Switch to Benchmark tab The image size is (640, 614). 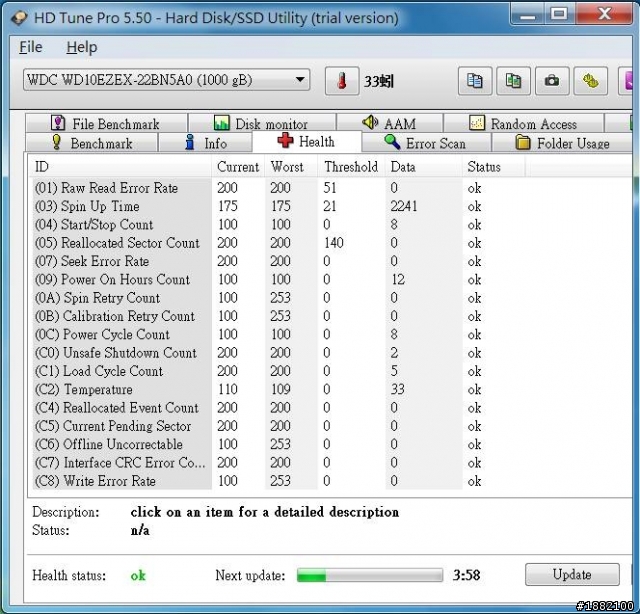pyautogui.click(x=91, y=143)
